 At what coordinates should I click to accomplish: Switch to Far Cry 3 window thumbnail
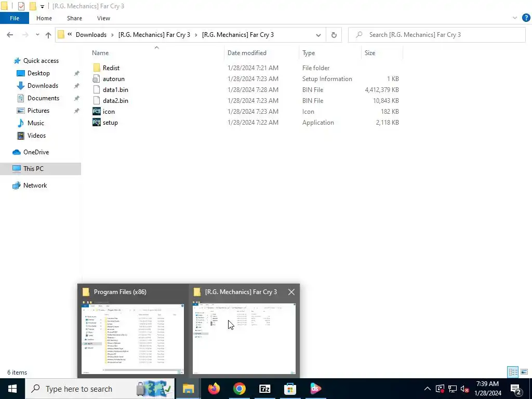[244, 331]
